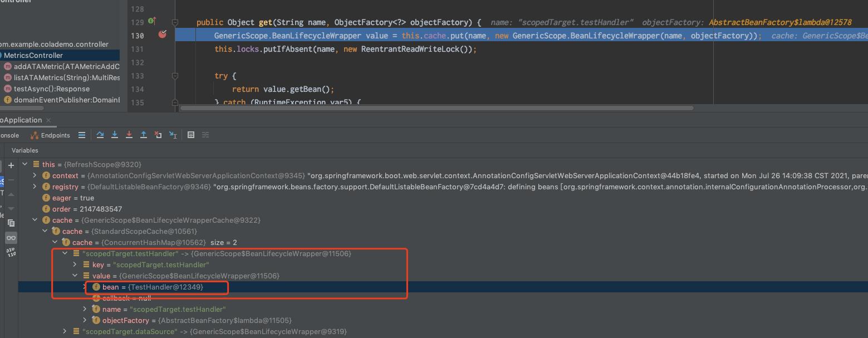Screen dimensions: 868x338
Task: Click the breakpoint on line 130
Action: point(162,35)
